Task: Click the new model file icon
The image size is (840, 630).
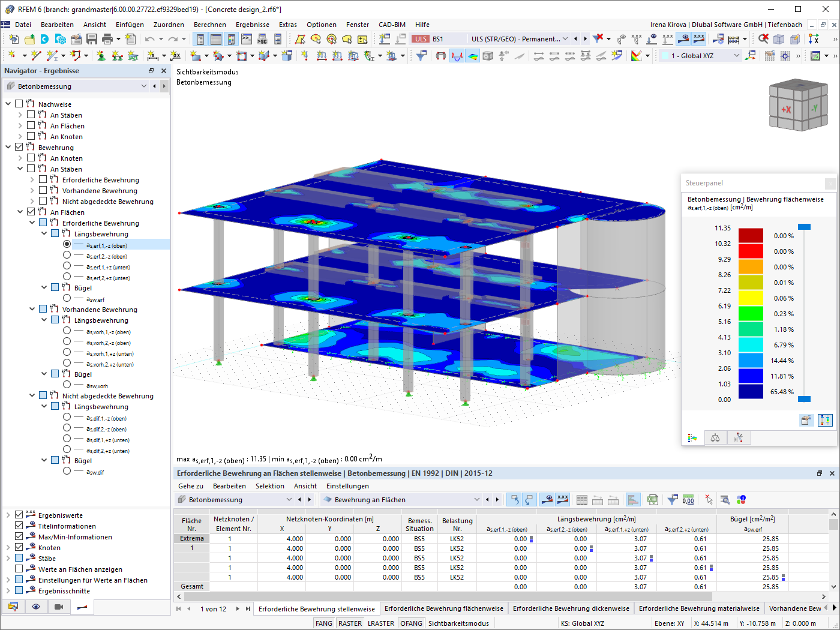Action: pyautogui.click(x=14, y=39)
